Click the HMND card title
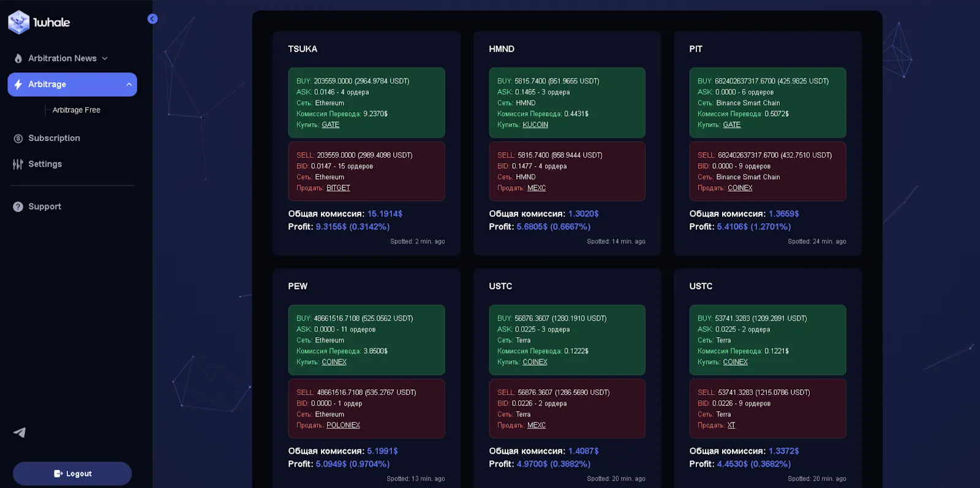The width and height of the screenshot is (980, 488). pos(502,49)
